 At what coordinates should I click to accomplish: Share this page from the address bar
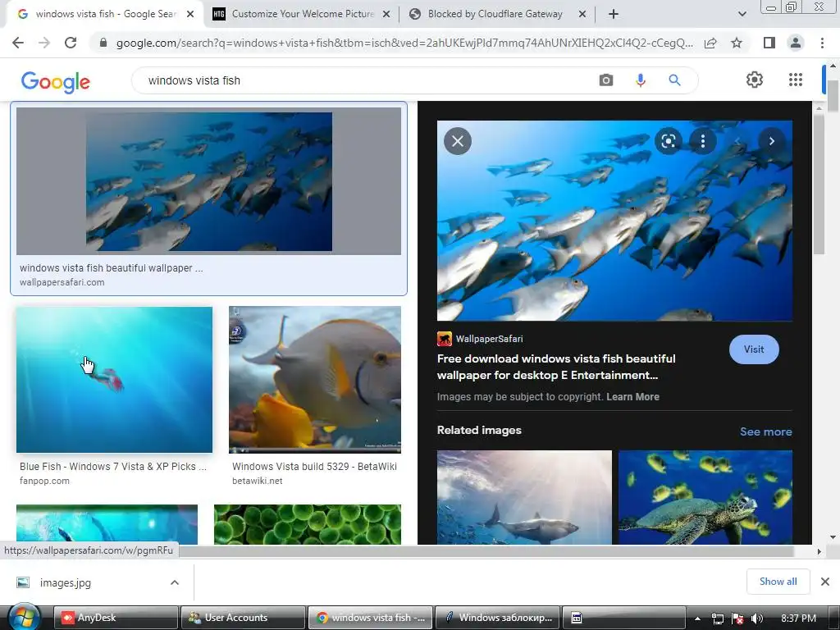click(710, 43)
